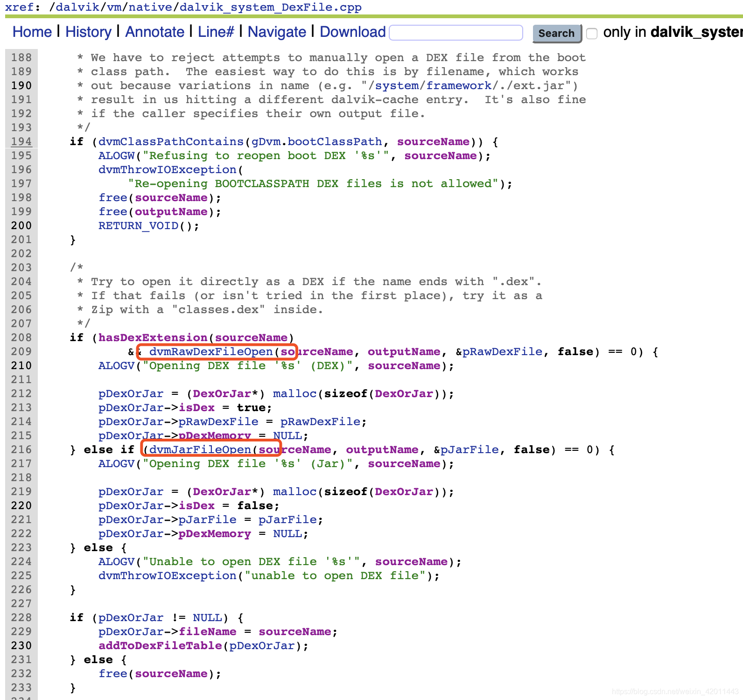Toggle line numbers with Line# link
The image size is (743, 700).
point(216,32)
